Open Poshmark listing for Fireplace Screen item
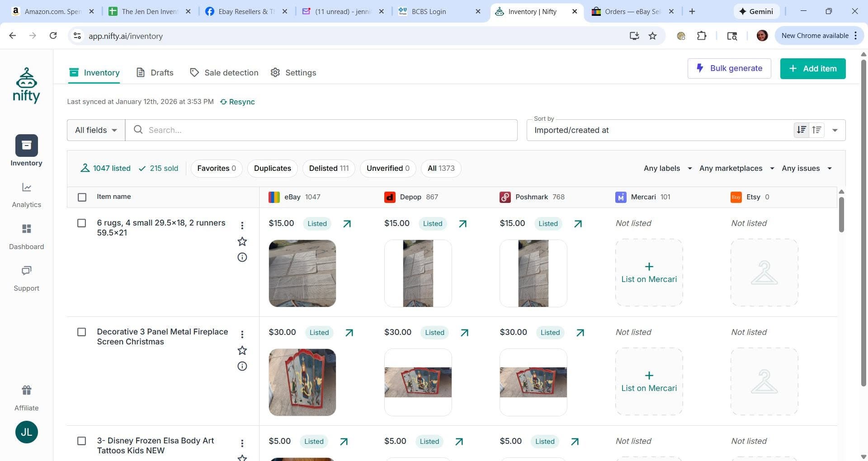This screenshot has width=868, height=461. pos(580,333)
